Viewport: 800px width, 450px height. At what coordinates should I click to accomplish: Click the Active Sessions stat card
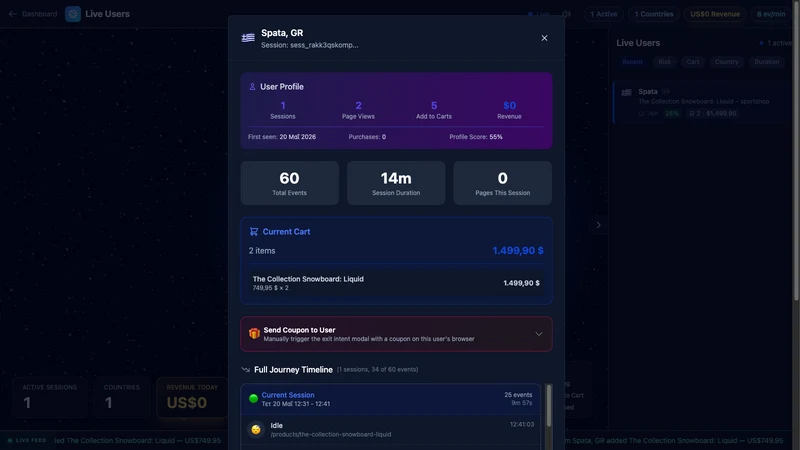49,397
